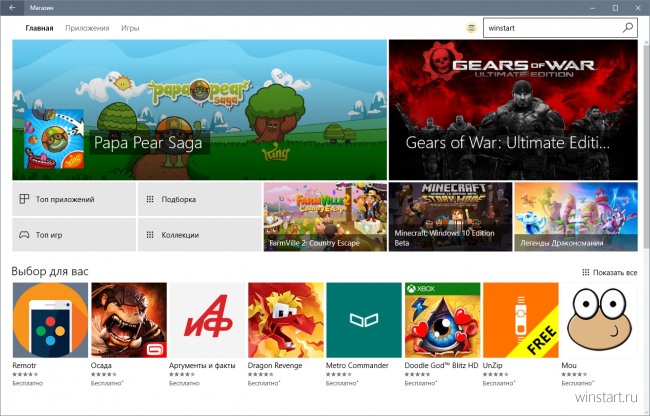This screenshot has width=650, height=416.
Task: Open the Doodle God Blitz HD icon
Action: (442, 320)
